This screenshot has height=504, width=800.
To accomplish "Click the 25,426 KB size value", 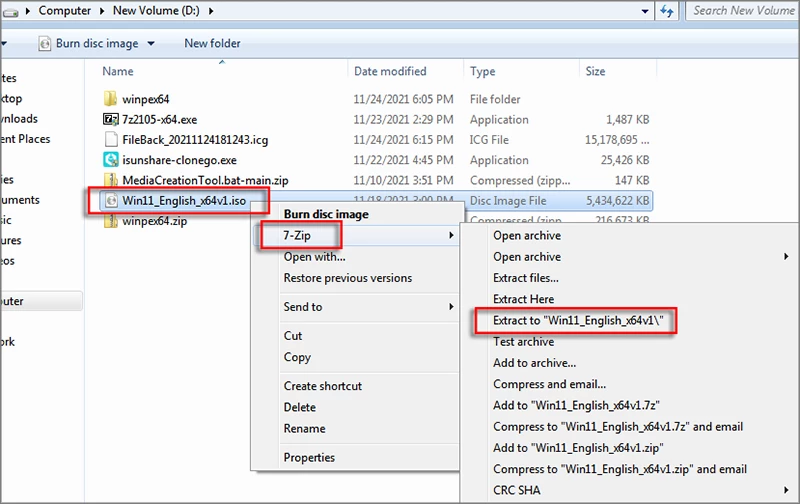I will point(624,160).
